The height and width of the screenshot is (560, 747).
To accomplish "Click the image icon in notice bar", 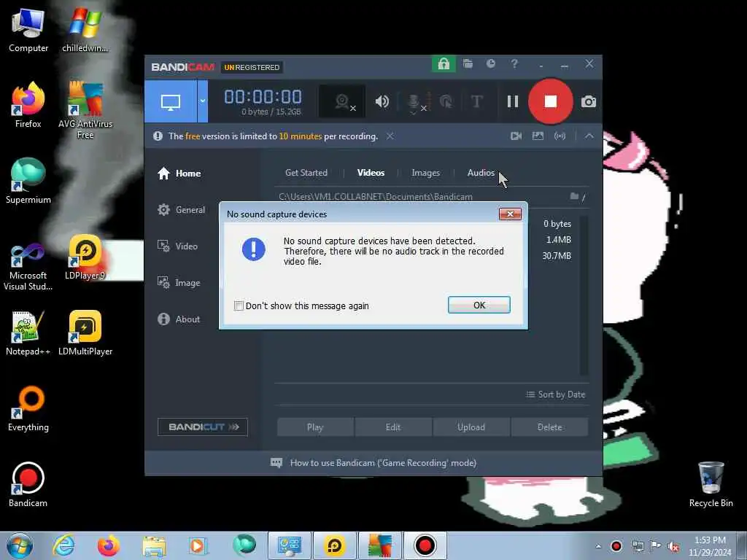I will click(x=538, y=136).
